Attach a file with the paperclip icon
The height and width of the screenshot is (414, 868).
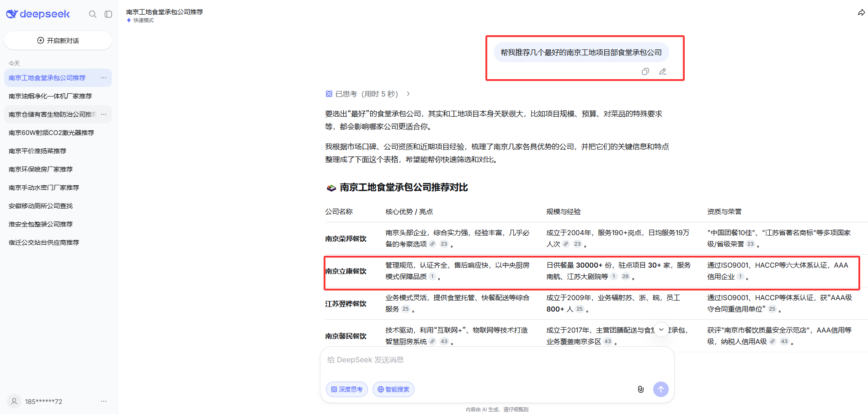click(x=641, y=389)
